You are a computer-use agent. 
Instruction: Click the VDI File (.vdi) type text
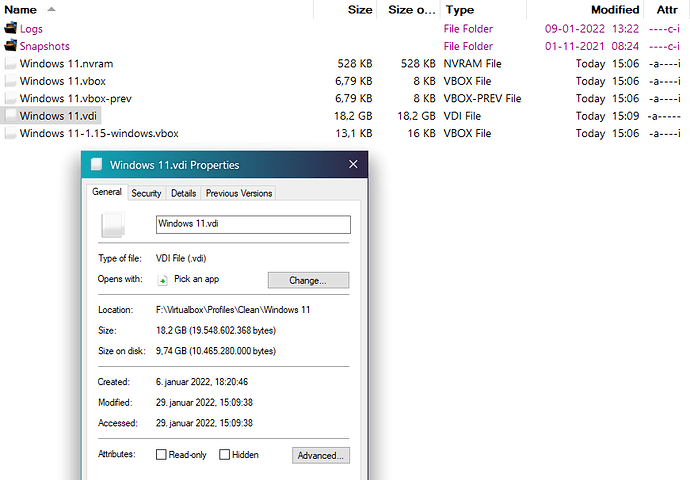coord(181,258)
